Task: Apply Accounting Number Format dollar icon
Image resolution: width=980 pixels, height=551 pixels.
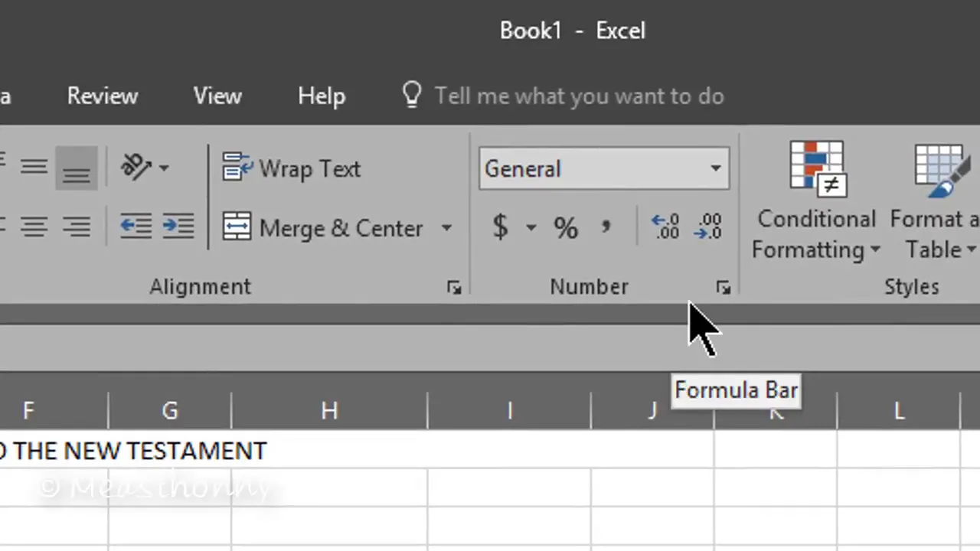Action: click(500, 227)
